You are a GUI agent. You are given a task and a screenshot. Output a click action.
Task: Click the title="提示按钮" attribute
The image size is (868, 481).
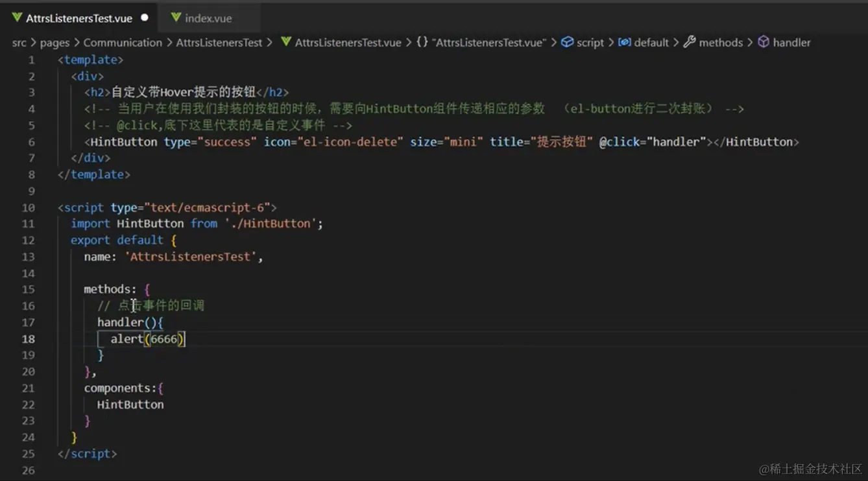point(541,142)
